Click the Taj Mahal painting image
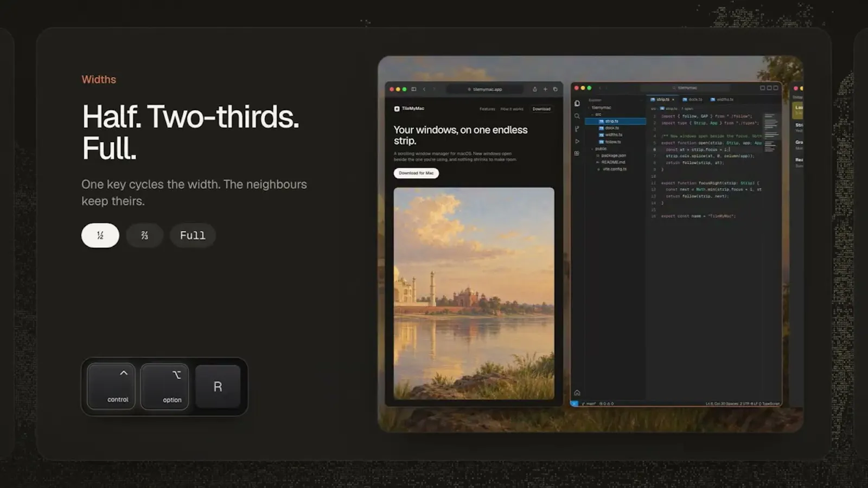The width and height of the screenshot is (868, 488). click(x=474, y=293)
